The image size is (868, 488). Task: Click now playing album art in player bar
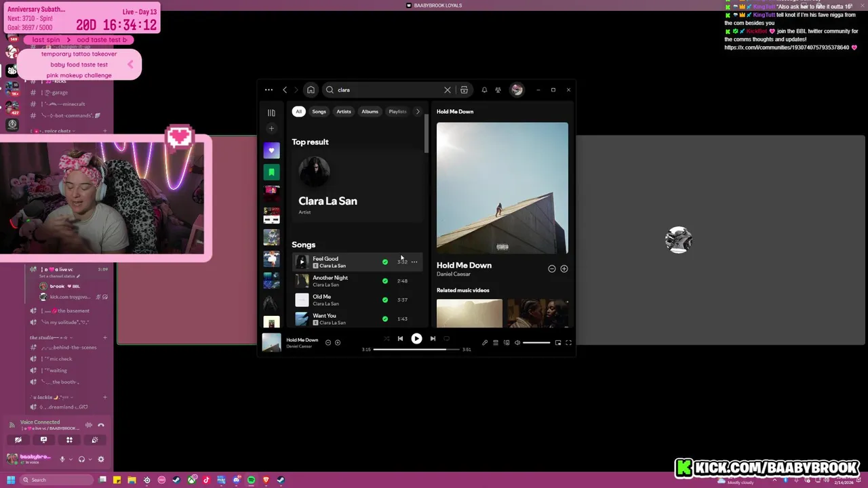pos(271,342)
